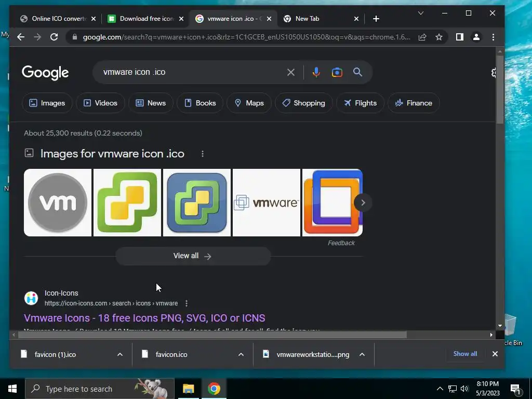Filter results by Images
The height and width of the screenshot is (399, 532).
(47, 103)
